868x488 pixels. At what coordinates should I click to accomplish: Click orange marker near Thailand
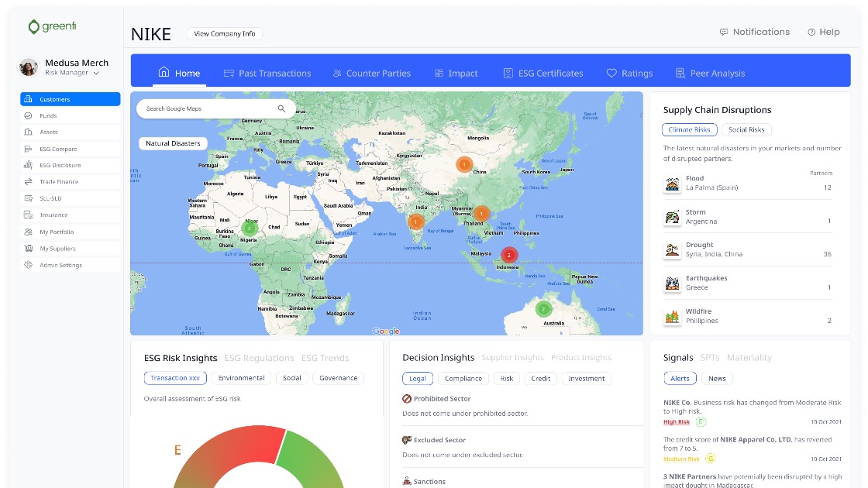[481, 213]
